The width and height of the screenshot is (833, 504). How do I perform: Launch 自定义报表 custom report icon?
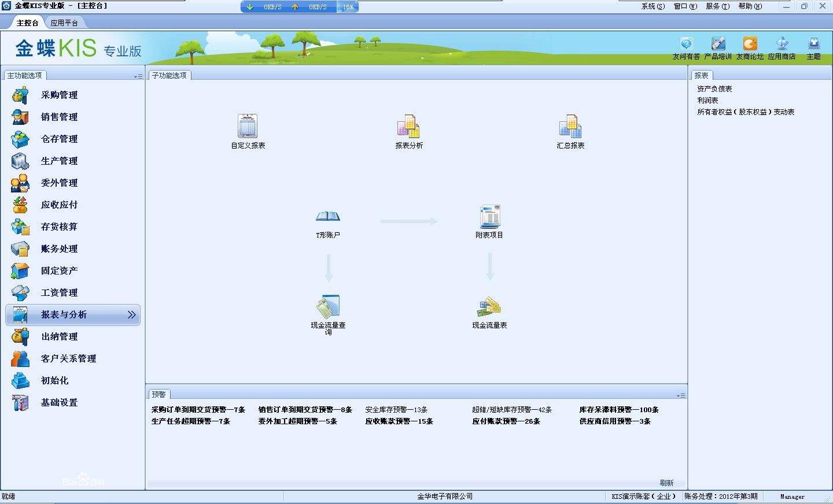[248, 125]
